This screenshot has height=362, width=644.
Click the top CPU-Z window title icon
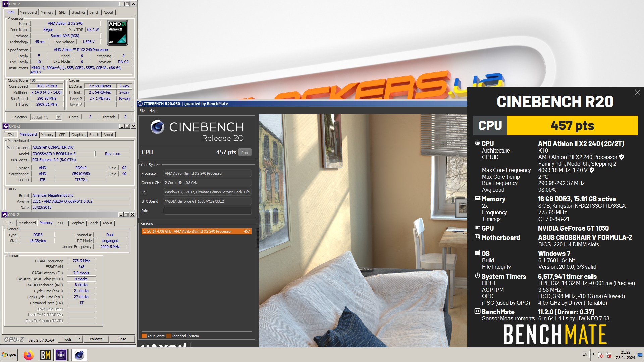(x=5, y=4)
